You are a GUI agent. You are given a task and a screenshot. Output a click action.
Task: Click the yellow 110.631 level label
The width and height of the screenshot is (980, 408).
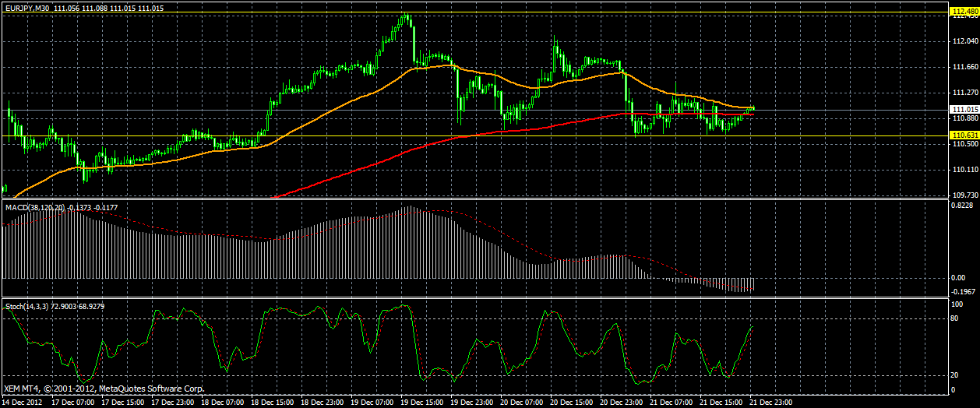pyautogui.click(x=964, y=135)
